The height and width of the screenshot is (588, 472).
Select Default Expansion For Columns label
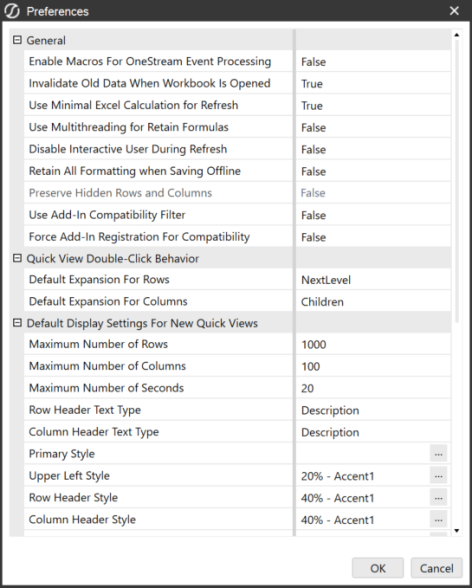pos(108,302)
